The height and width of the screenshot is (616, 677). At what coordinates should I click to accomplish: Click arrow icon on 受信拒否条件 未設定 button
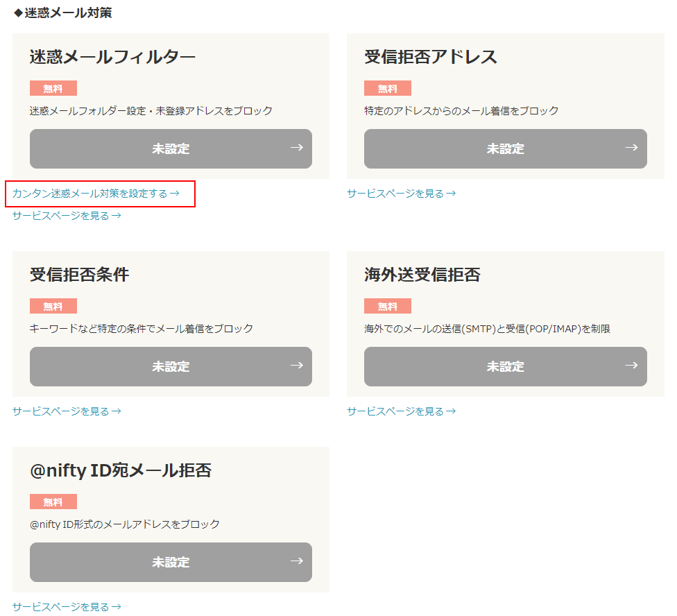coord(297,366)
